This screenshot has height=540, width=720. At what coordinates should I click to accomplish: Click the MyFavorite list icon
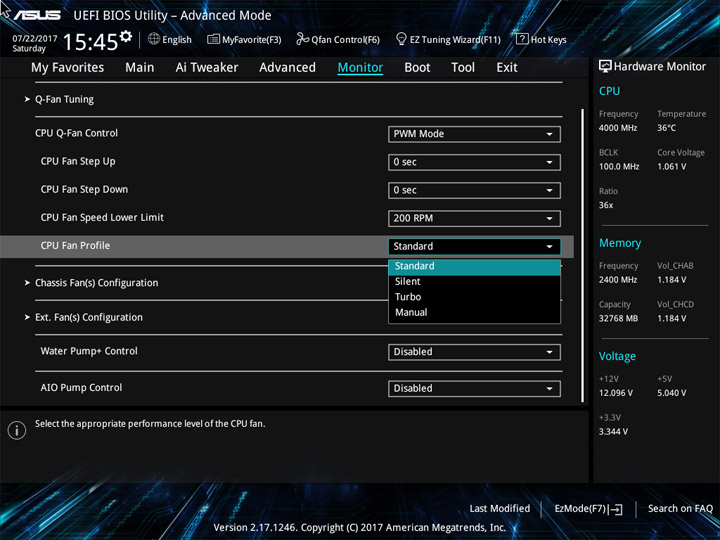click(213, 39)
